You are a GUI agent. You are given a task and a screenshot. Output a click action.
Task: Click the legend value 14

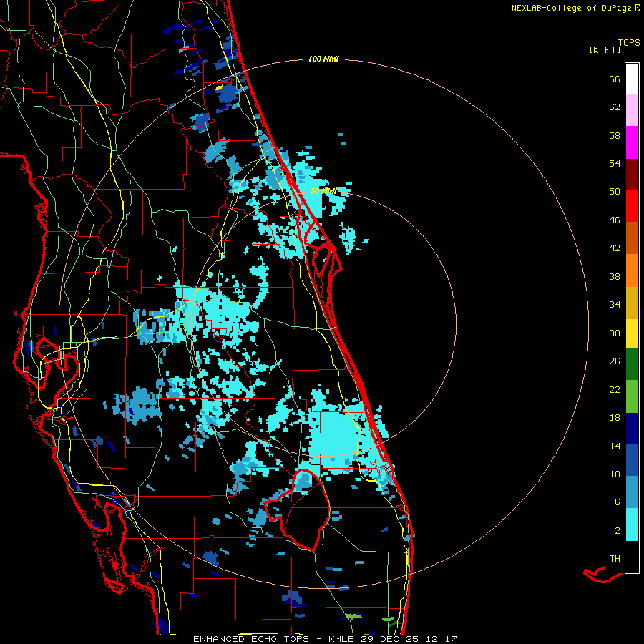point(615,446)
